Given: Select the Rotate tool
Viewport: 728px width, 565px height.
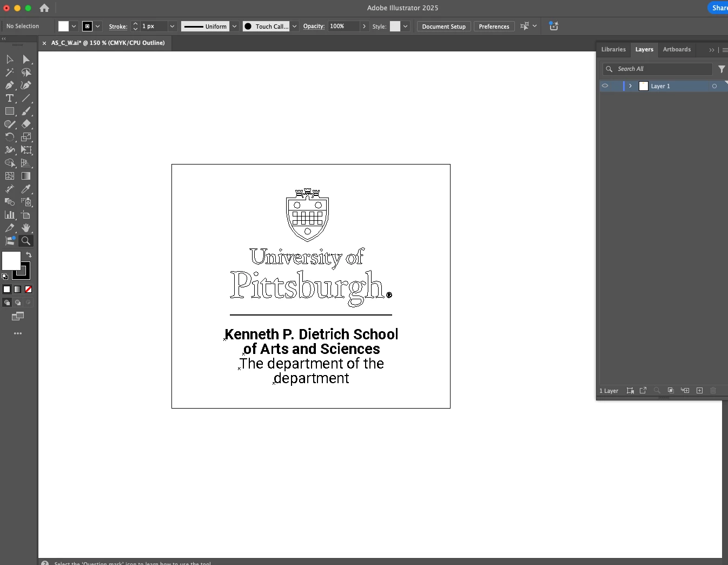Looking at the screenshot, I should (10, 137).
